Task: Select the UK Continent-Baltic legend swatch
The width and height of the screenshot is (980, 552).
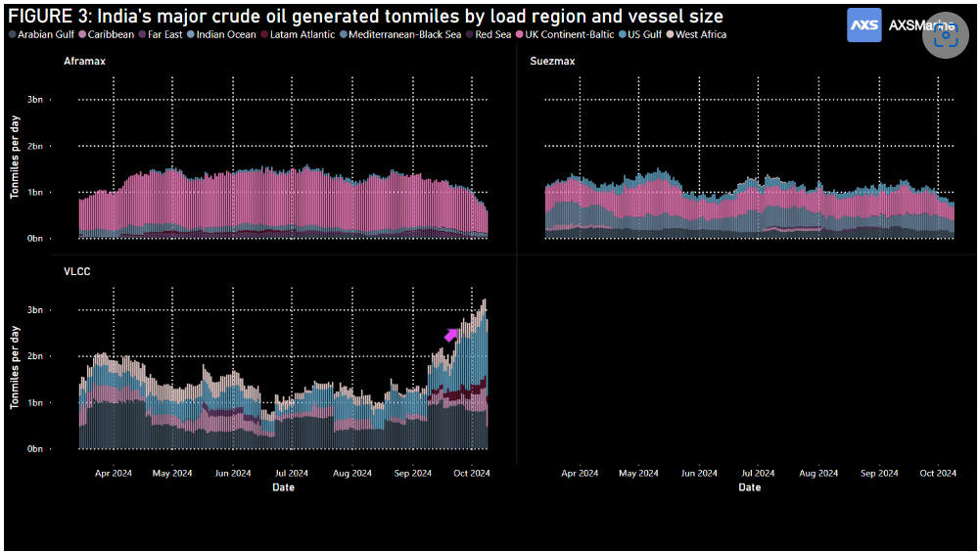Action: (x=520, y=35)
